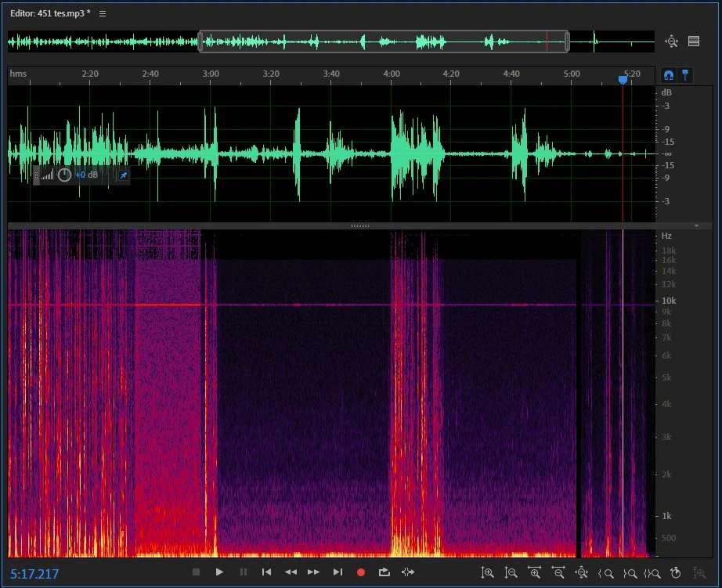Toggle snapping magnet icon

(x=668, y=74)
